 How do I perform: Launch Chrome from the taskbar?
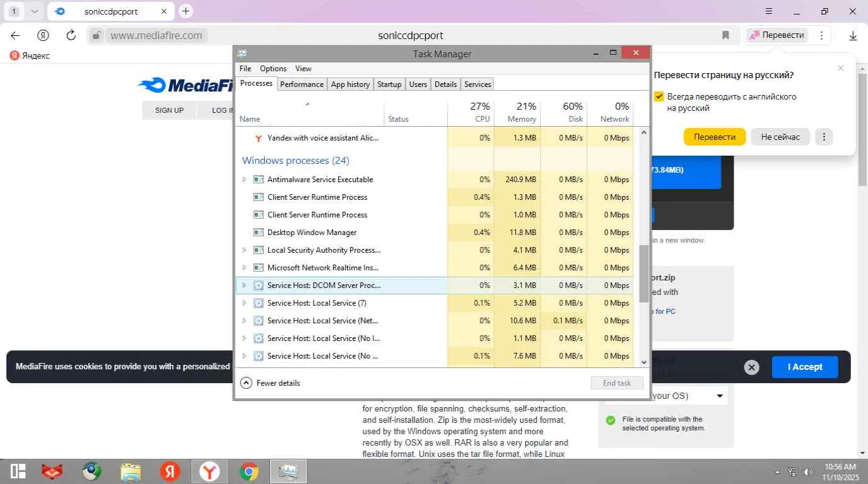click(249, 471)
